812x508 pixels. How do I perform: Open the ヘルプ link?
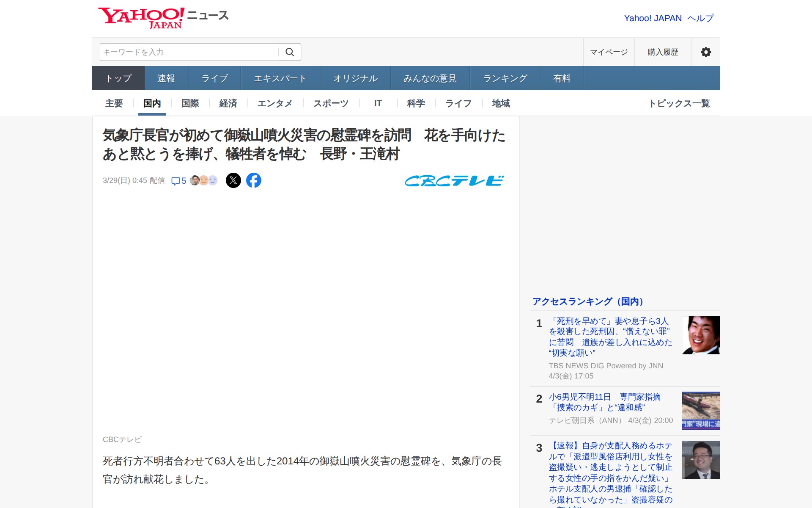tap(700, 18)
